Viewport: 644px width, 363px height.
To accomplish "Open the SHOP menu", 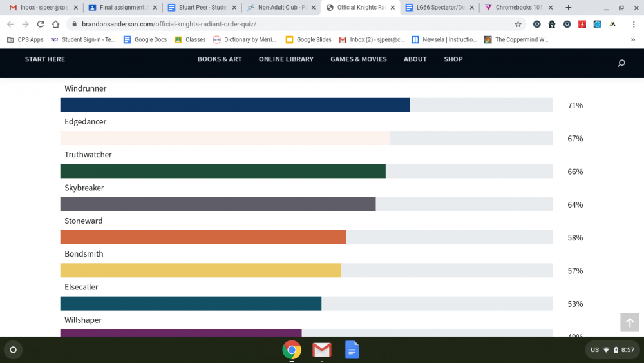I will (453, 59).
